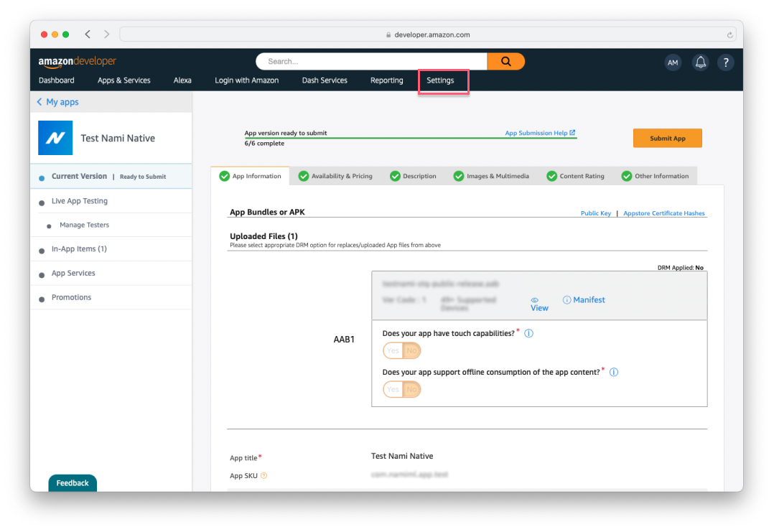Go to My apps
774x532 pixels.
pos(62,102)
